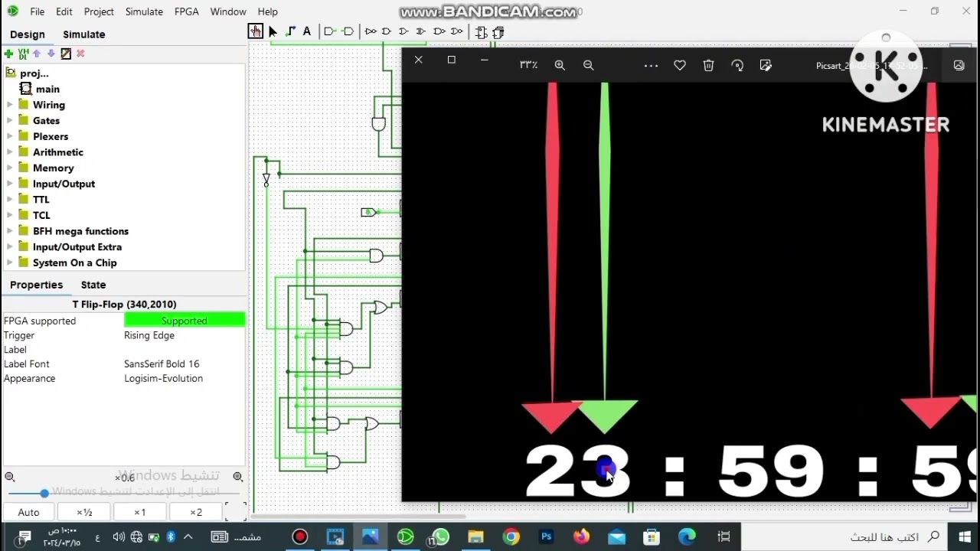Set zoom to ×½
This screenshot has width=980, height=551.
pyautogui.click(x=84, y=512)
